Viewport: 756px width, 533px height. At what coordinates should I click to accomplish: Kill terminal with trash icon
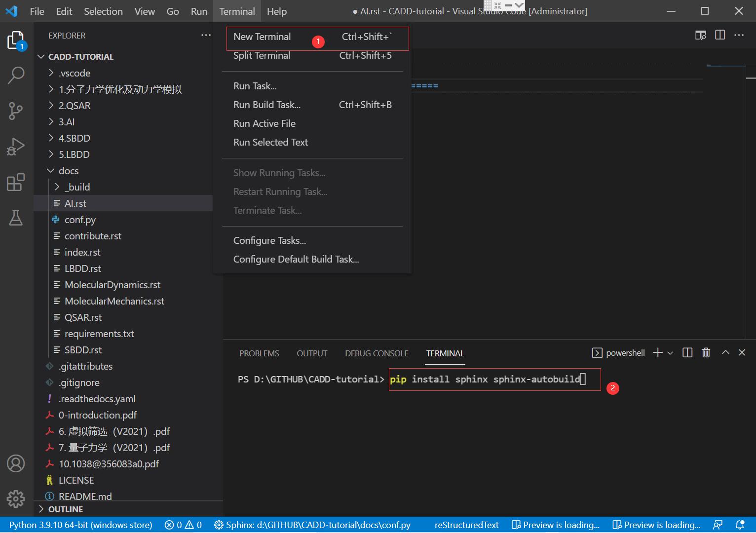coord(706,353)
